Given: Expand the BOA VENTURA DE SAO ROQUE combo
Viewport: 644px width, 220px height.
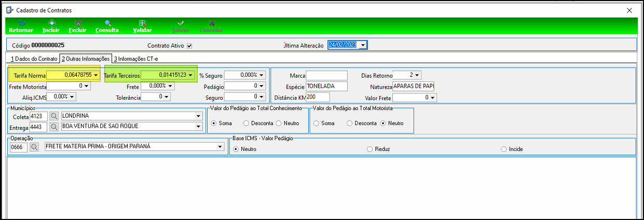Looking at the screenshot, I should pos(198,127).
